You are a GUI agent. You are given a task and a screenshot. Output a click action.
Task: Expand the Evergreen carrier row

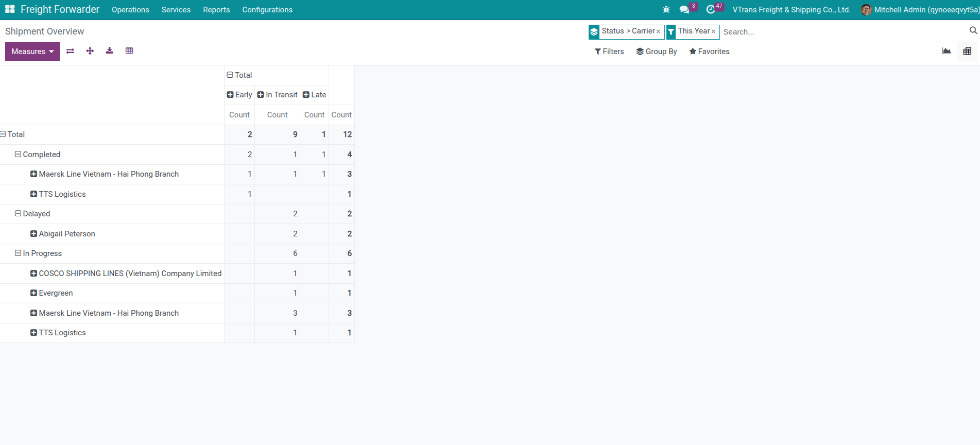(34, 293)
